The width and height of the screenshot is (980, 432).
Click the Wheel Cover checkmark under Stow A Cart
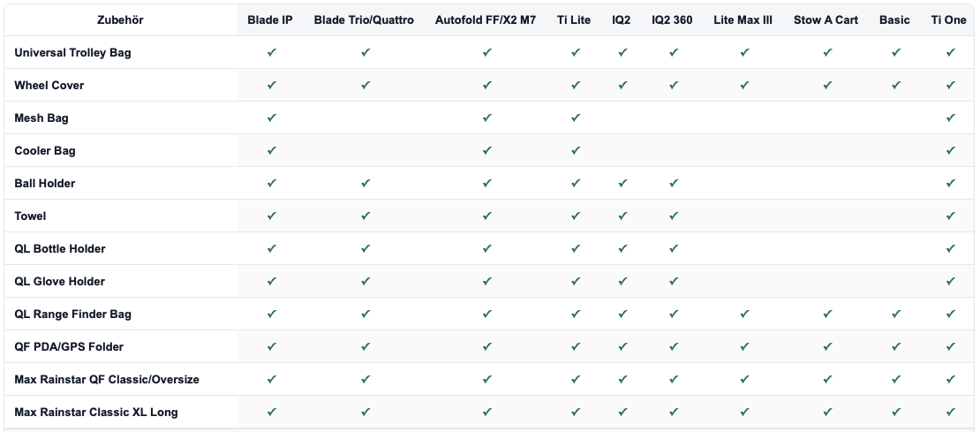[x=827, y=85]
